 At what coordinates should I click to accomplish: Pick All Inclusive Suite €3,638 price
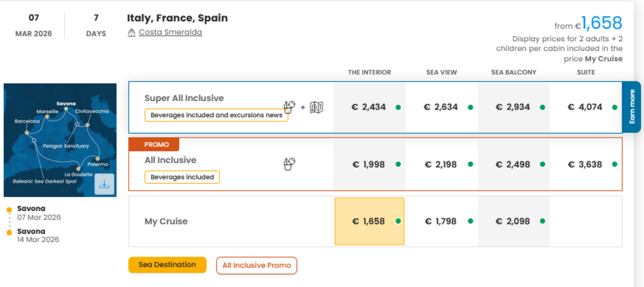(x=585, y=165)
